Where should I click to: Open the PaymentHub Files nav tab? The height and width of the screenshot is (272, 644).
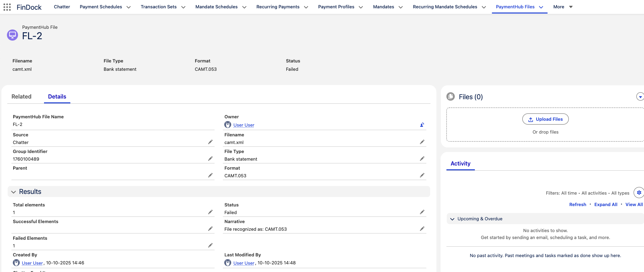click(x=515, y=7)
